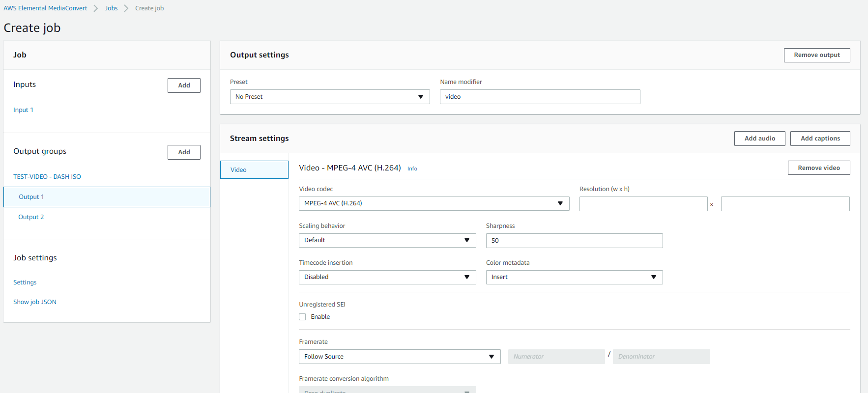The image size is (868, 393).
Task: Open the Info link beside the video heading
Action: pos(412,168)
